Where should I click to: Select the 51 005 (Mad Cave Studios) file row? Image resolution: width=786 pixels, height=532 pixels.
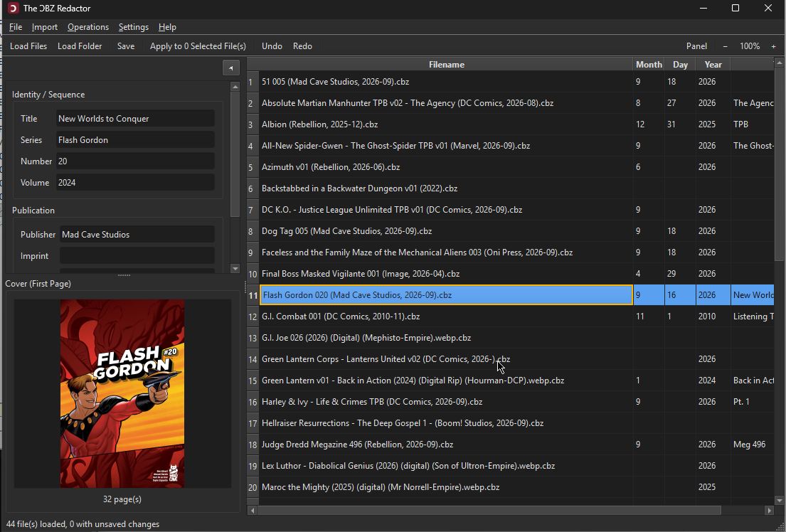(x=446, y=82)
